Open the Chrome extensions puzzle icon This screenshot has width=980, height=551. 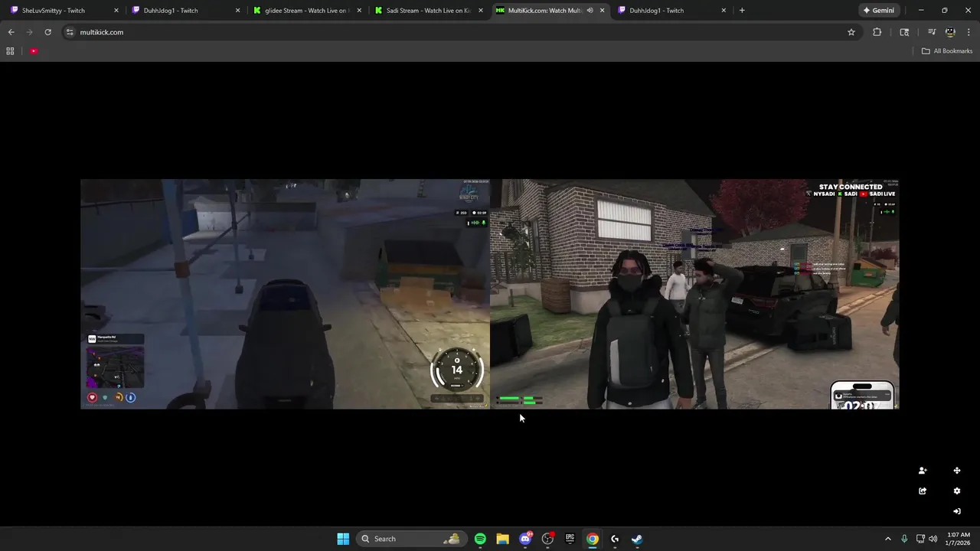877,32
